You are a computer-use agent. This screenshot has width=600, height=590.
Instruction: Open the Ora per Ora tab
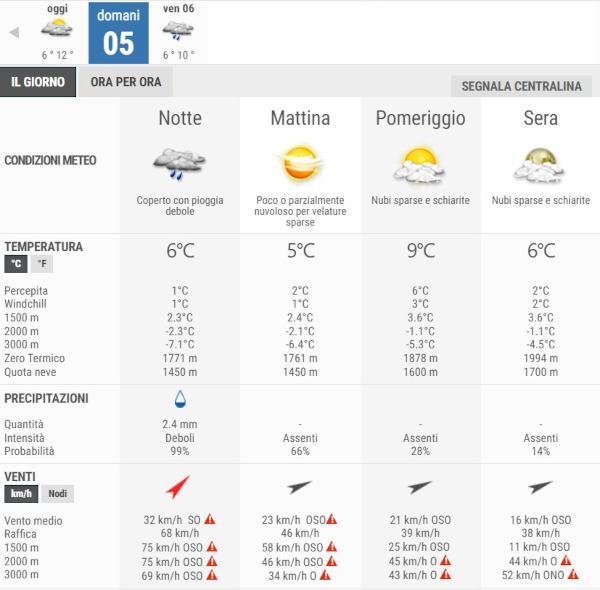tap(126, 82)
